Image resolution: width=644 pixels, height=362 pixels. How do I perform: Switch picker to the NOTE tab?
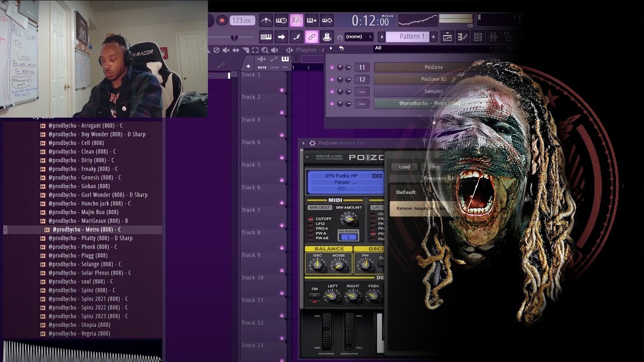(262, 67)
